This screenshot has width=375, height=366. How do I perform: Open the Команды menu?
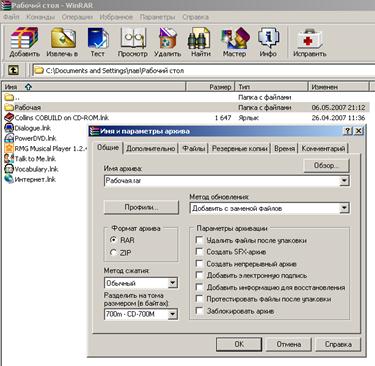(40, 17)
